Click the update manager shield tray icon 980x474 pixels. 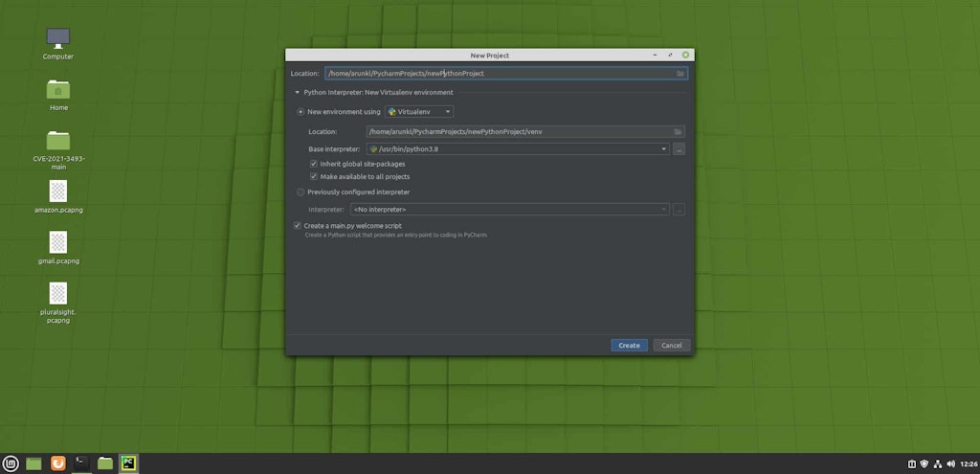pos(924,464)
